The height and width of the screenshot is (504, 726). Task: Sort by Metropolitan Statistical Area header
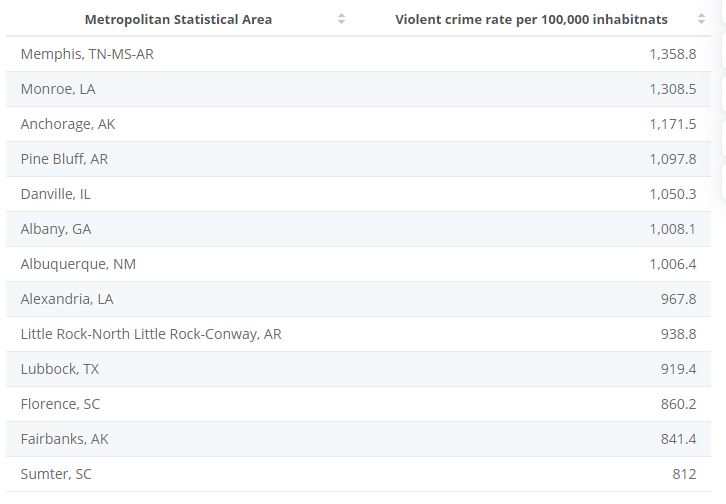[x=178, y=19]
